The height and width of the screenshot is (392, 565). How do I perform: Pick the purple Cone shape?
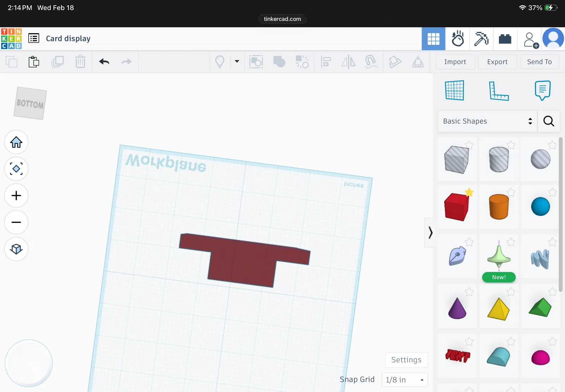[x=457, y=308]
